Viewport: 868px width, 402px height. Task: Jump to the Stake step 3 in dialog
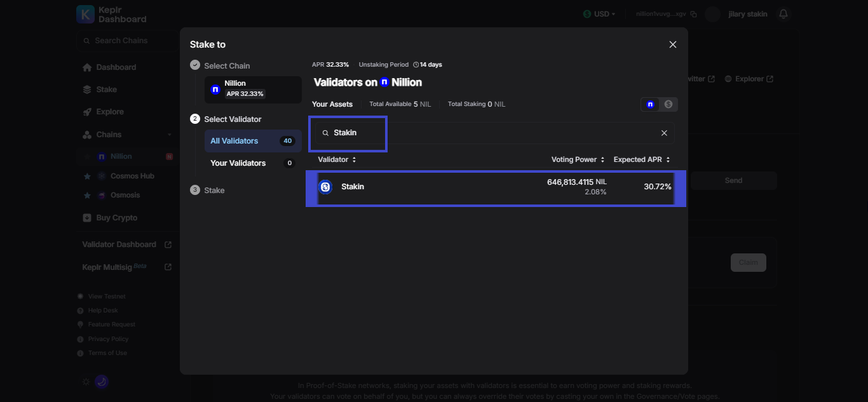coord(214,191)
